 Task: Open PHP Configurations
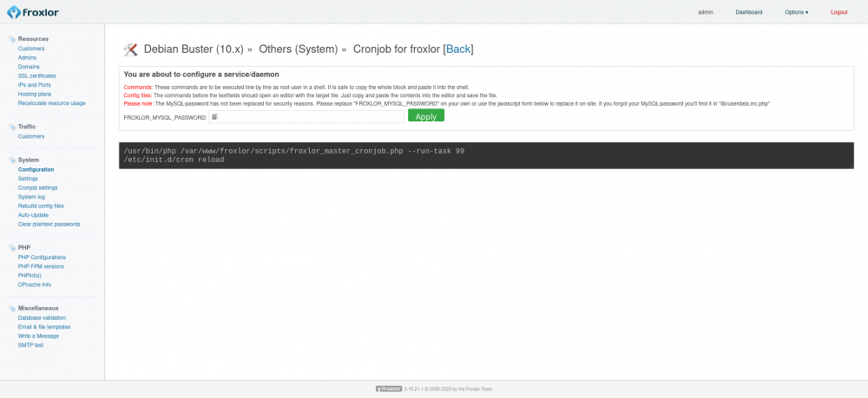[x=42, y=258]
